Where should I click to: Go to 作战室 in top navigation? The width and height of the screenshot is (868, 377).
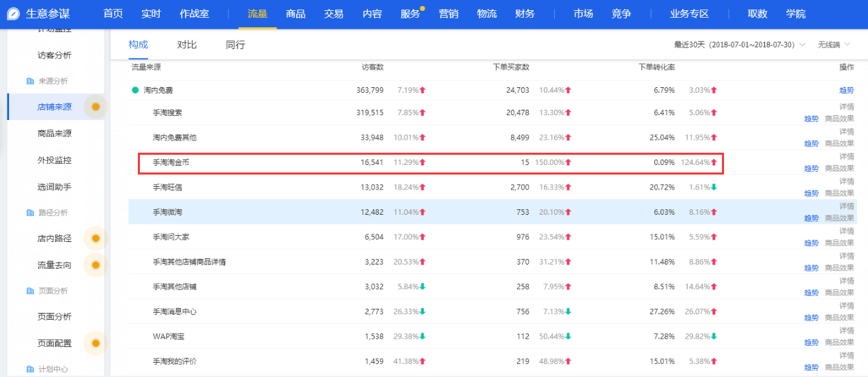[194, 14]
